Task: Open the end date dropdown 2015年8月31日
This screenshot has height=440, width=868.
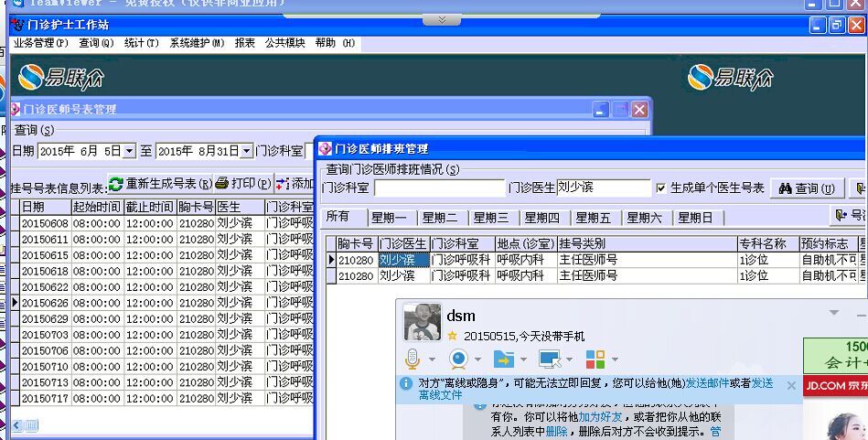Action: (247, 151)
